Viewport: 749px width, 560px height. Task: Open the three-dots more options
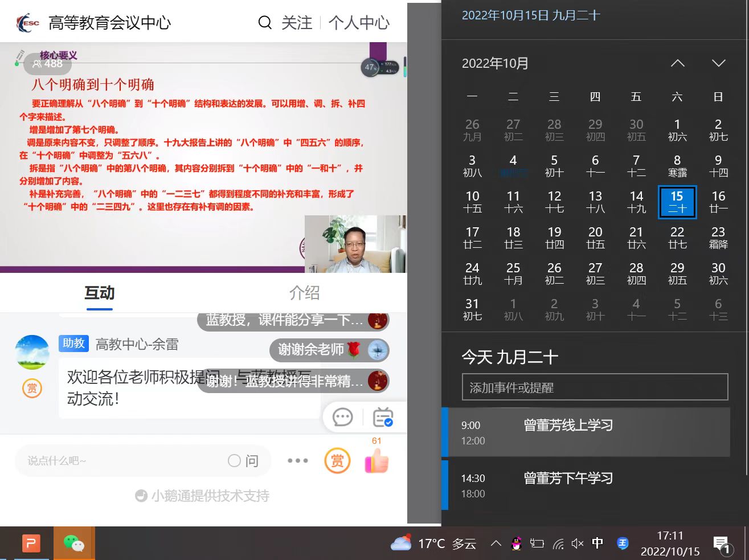click(298, 461)
